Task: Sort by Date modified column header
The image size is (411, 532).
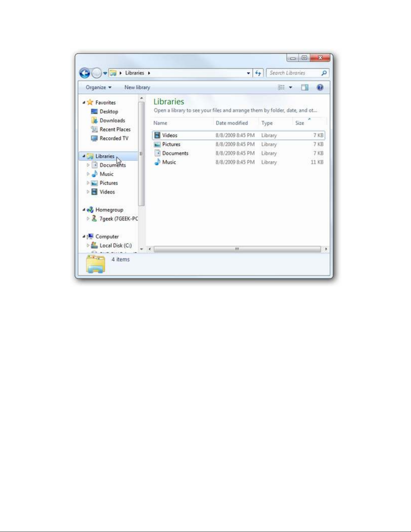Action: 232,123
